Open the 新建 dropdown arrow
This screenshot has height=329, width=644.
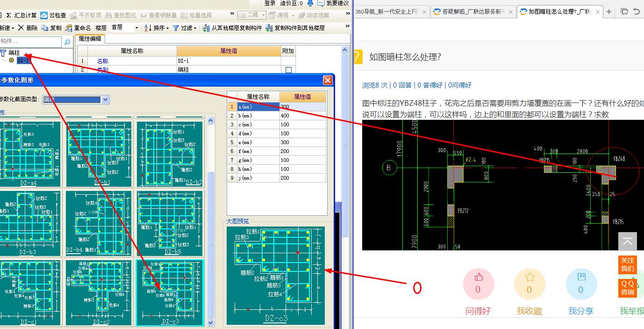[x=13, y=28]
